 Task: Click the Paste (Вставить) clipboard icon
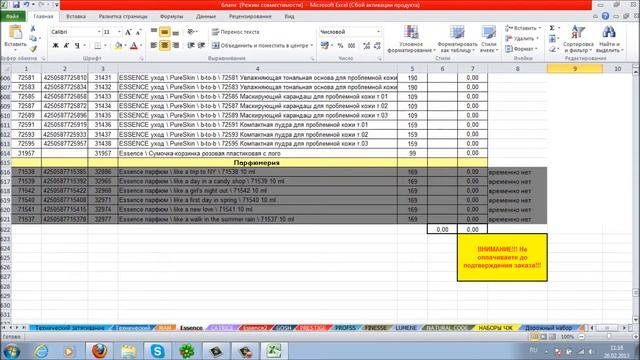(15, 33)
